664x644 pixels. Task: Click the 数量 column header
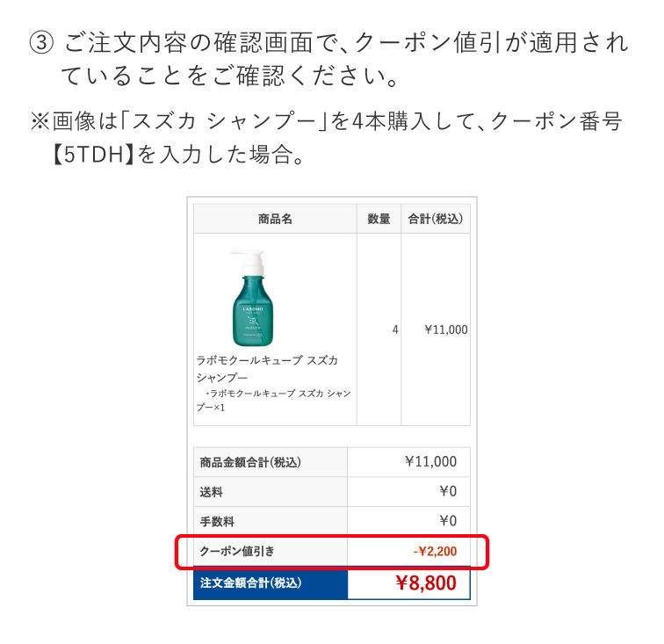pos(379,219)
